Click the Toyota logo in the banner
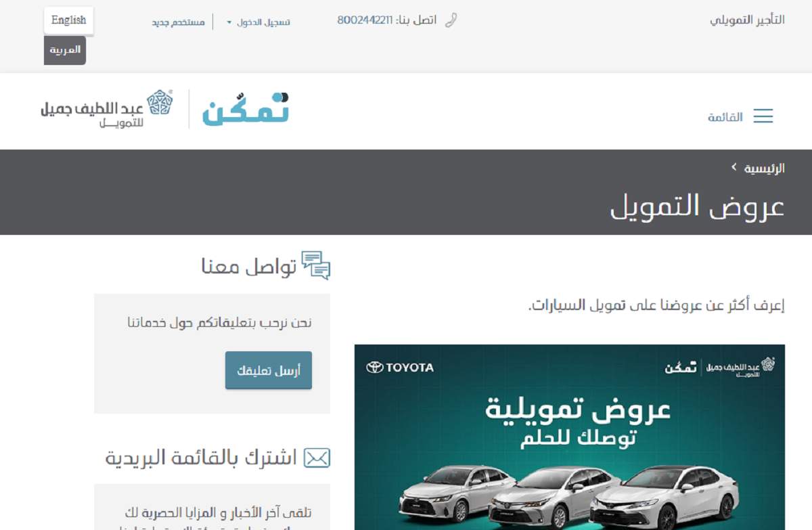The width and height of the screenshot is (812, 530). [x=400, y=368]
